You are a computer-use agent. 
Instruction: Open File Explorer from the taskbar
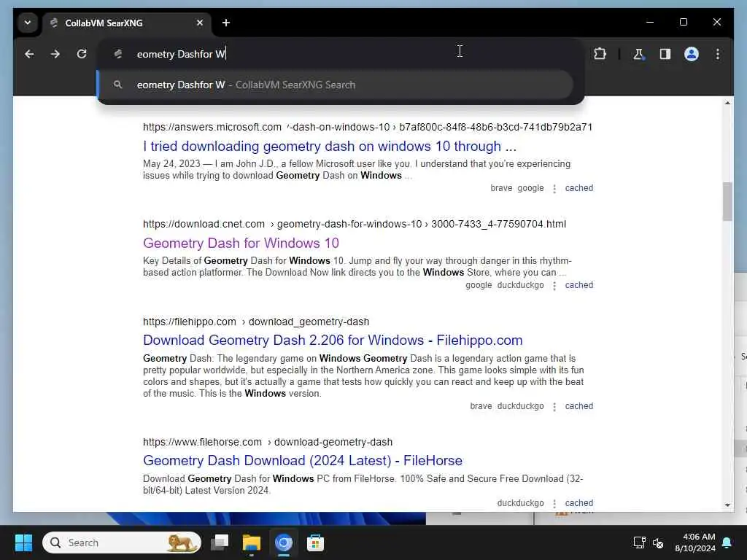coord(252,542)
